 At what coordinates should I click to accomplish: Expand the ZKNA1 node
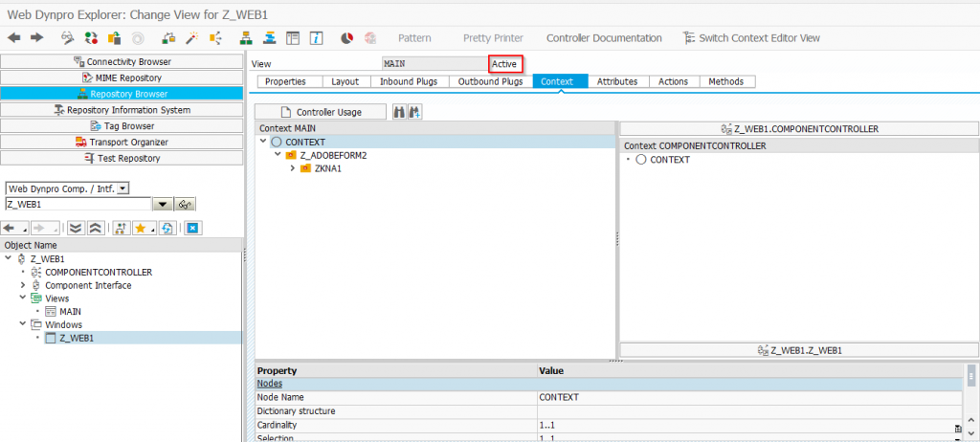pyautogui.click(x=292, y=168)
